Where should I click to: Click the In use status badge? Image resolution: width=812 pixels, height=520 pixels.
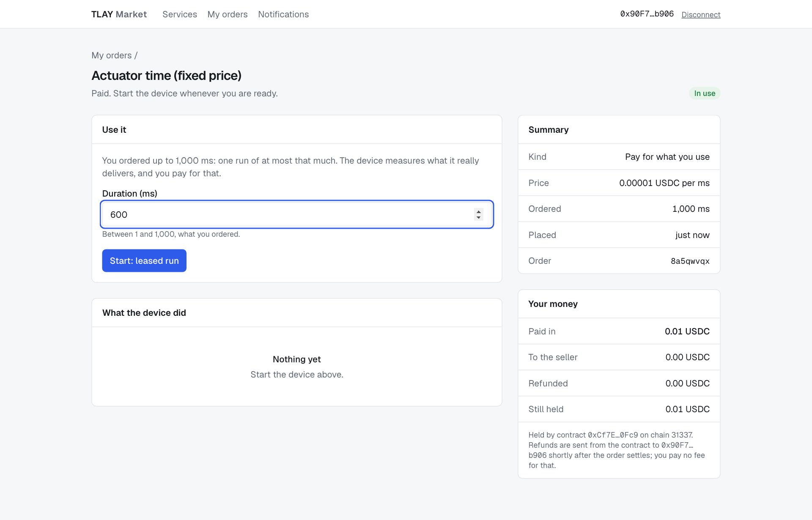pos(705,93)
